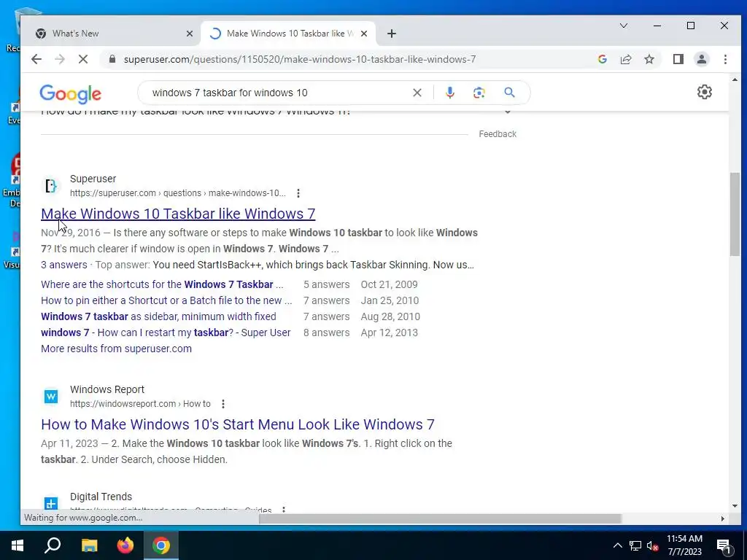Go to Google home via logo

[x=71, y=94]
